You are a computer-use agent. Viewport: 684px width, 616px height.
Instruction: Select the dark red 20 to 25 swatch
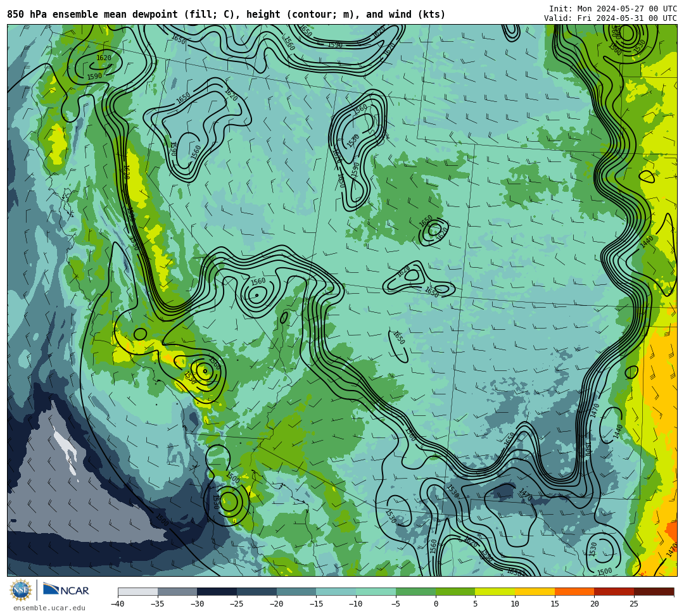tap(614, 591)
